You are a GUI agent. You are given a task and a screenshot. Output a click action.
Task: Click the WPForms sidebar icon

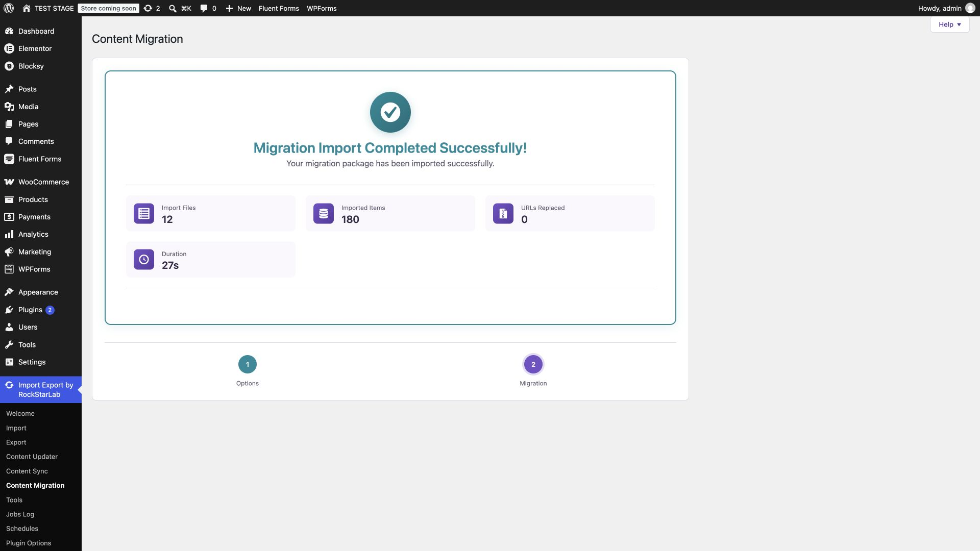(x=9, y=269)
